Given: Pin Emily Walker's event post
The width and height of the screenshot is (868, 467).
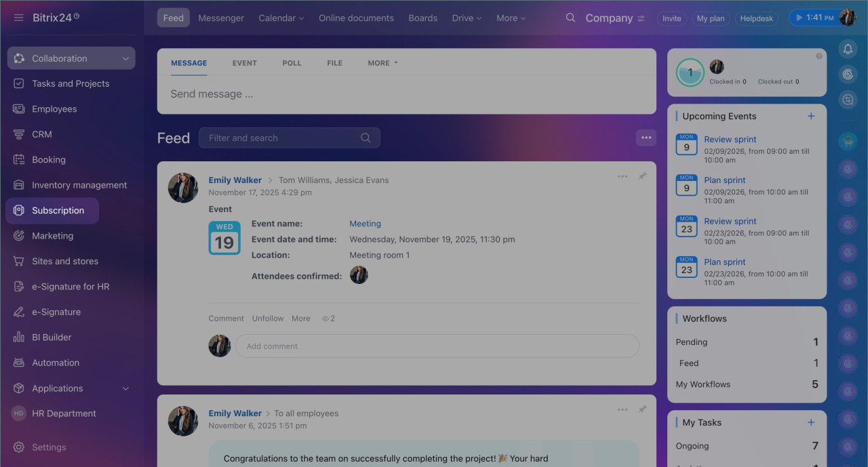Looking at the screenshot, I should [642, 176].
